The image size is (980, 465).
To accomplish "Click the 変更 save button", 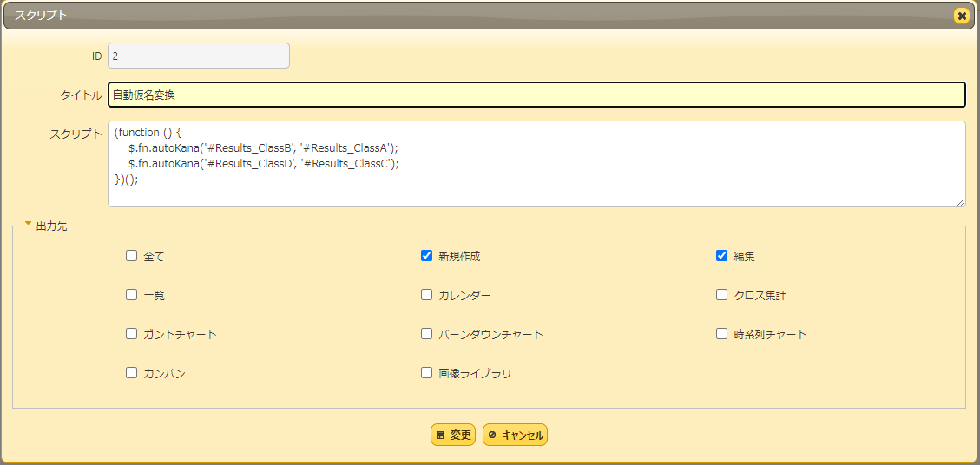I will (x=453, y=435).
